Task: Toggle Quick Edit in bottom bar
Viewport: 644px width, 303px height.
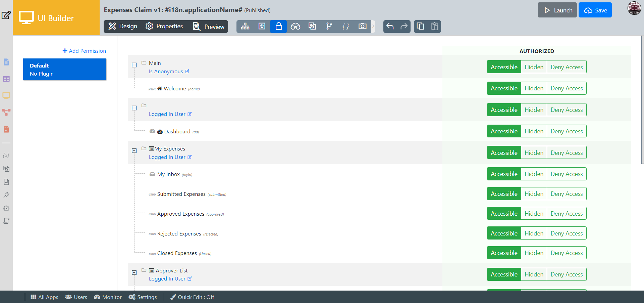Action: 192,297
